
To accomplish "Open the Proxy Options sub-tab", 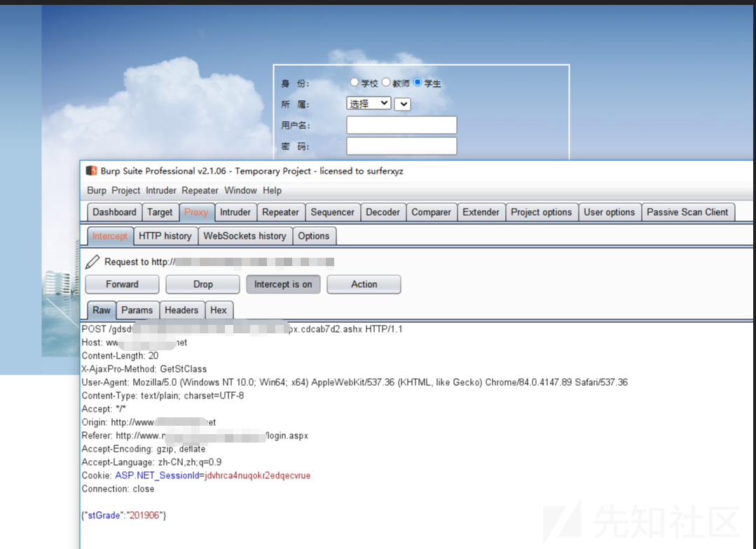I will (x=314, y=236).
